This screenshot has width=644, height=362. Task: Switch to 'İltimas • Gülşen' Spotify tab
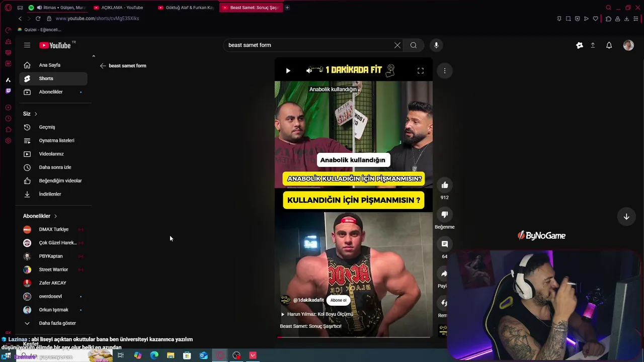(57, 8)
